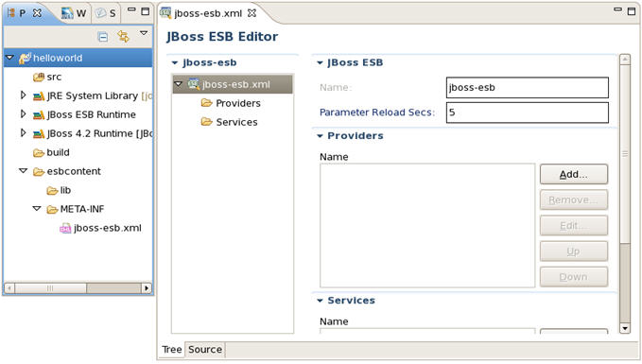This screenshot has height=364, width=642.
Task: Select the lib folder icon
Action: coord(52,190)
